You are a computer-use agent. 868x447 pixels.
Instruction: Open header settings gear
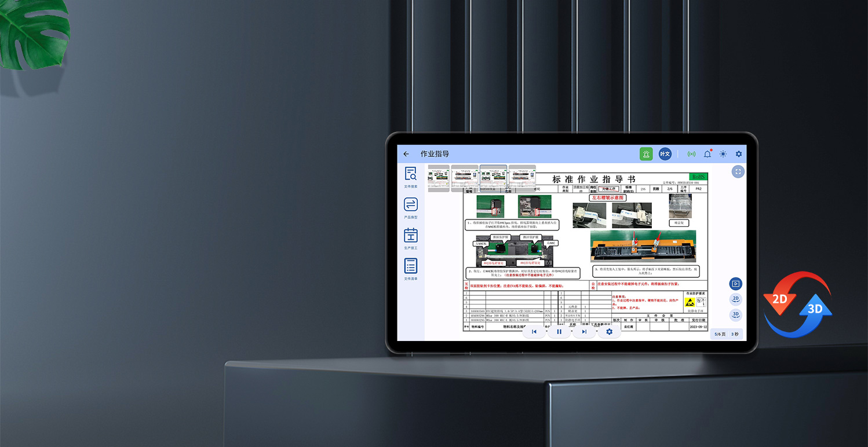[x=739, y=154]
